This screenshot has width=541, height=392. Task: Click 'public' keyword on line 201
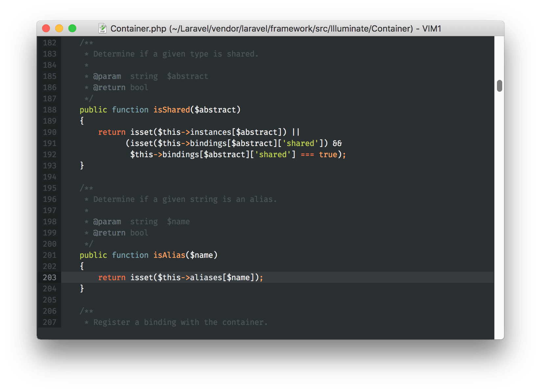point(93,255)
